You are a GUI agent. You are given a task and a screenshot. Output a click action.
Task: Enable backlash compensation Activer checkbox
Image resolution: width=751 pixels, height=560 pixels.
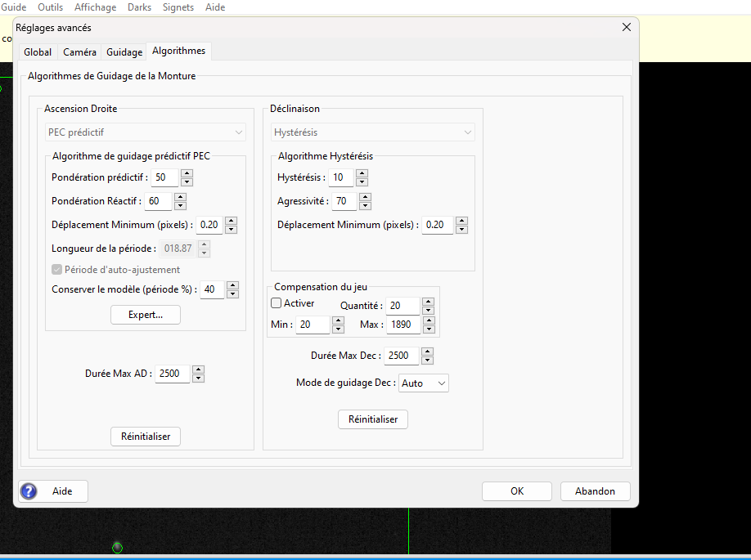point(276,303)
